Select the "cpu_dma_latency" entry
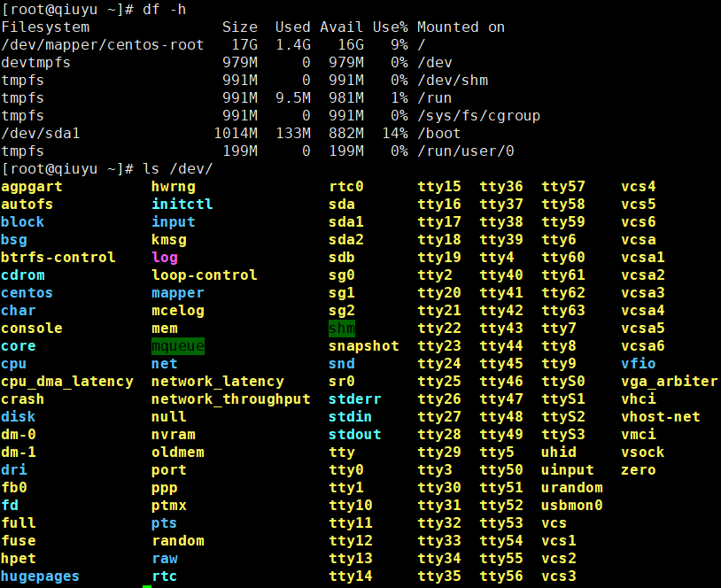 (67, 382)
